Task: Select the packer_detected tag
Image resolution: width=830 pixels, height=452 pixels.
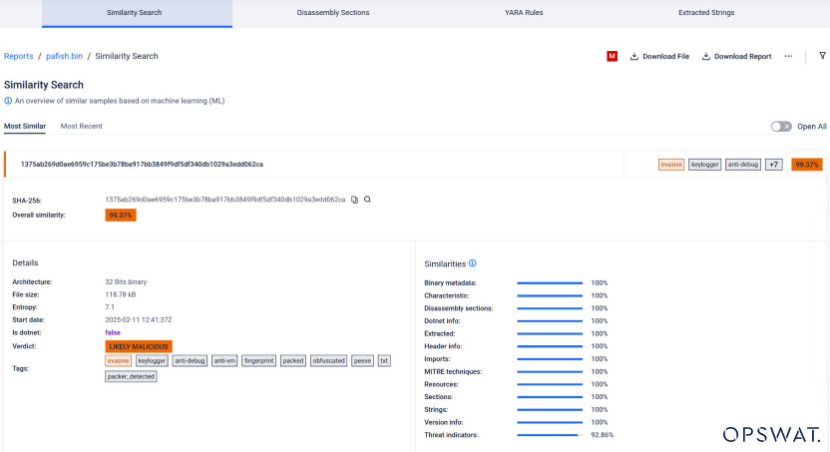Action: pos(131,376)
